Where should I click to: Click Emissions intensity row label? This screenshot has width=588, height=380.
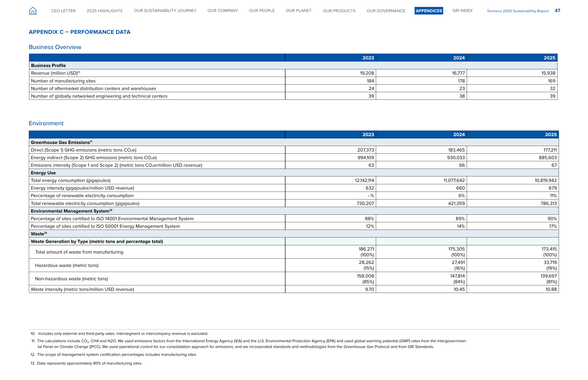tap(116, 165)
